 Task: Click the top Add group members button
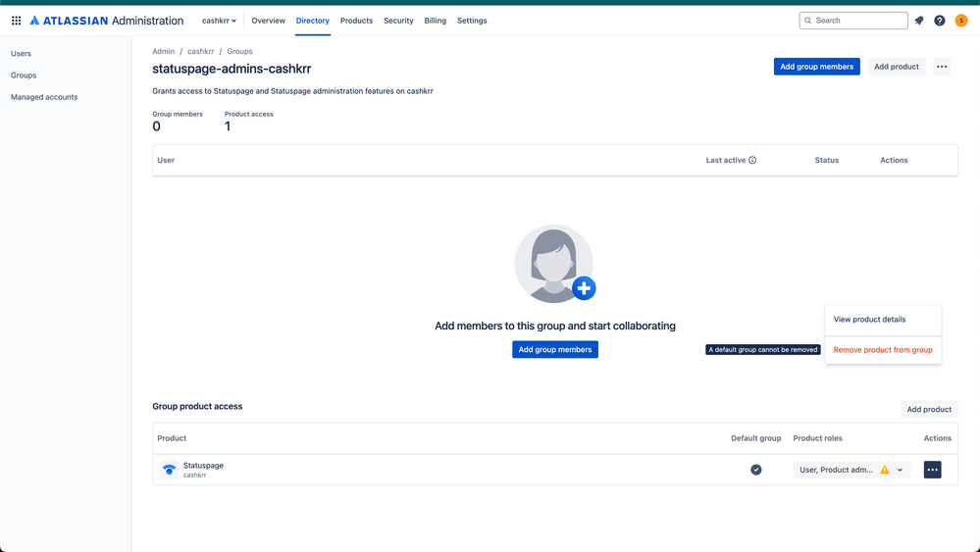pos(817,67)
